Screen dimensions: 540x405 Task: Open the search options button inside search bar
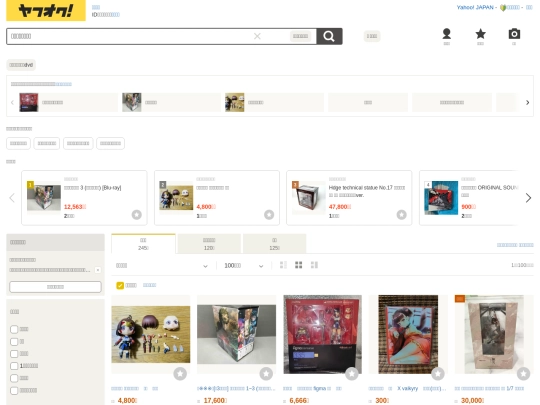(x=300, y=36)
